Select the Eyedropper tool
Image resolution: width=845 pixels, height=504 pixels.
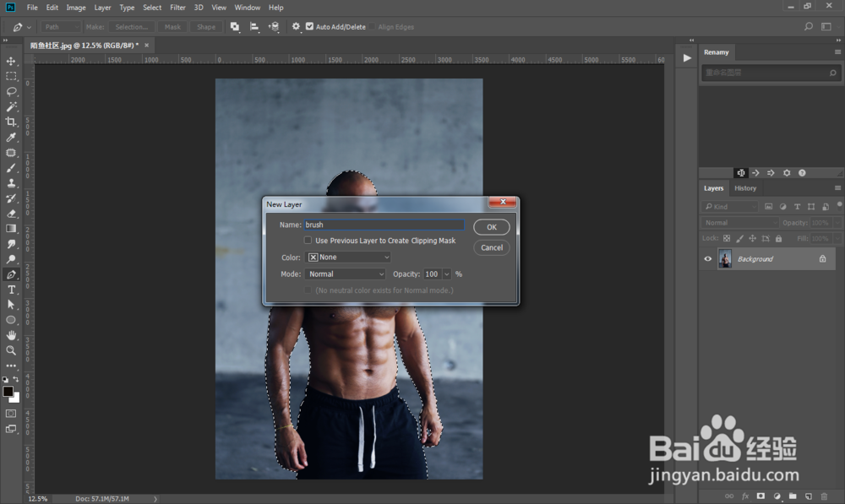pyautogui.click(x=11, y=138)
